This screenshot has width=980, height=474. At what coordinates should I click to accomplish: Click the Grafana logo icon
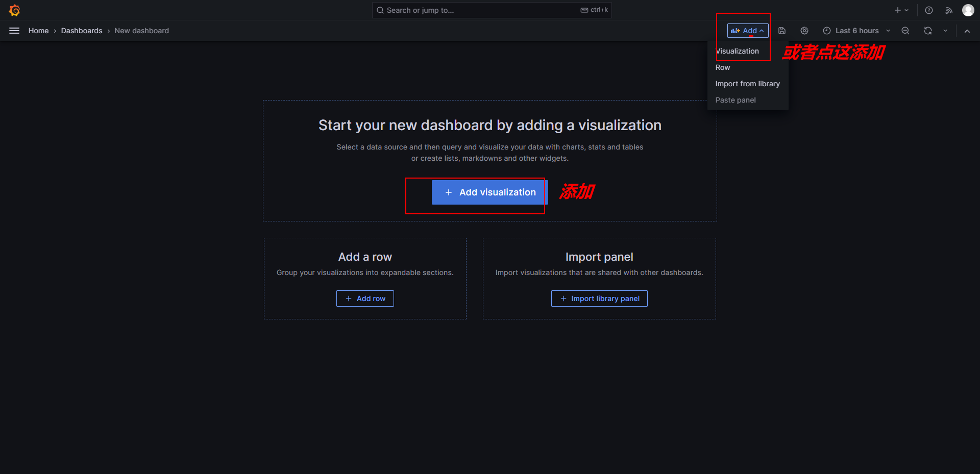click(14, 10)
